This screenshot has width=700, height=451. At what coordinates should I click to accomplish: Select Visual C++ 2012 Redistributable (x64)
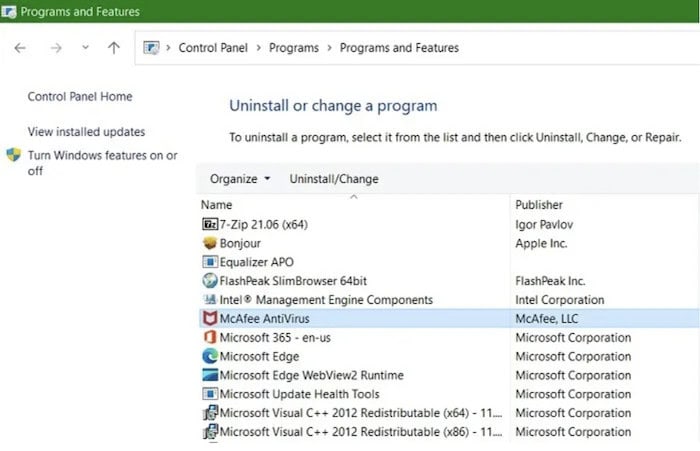pos(361,413)
